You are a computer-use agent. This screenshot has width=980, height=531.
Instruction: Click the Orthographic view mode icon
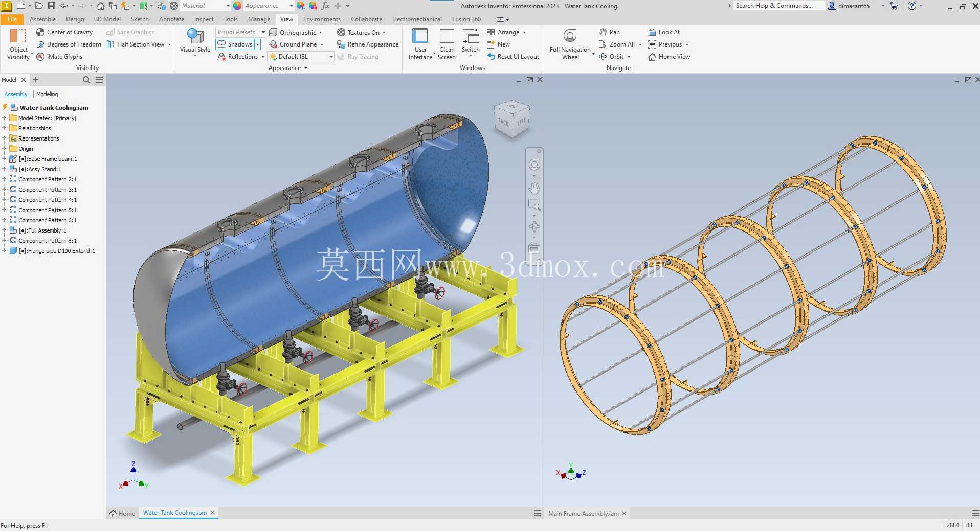pyautogui.click(x=274, y=32)
